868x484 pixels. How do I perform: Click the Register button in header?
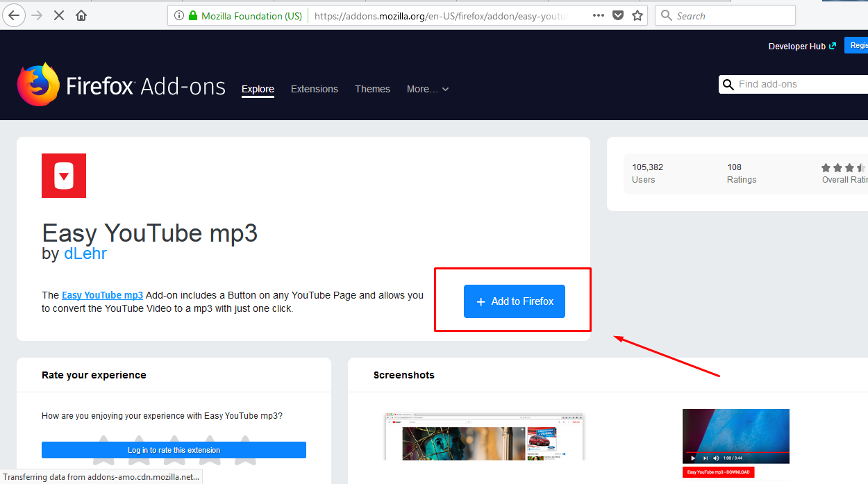click(x=856, y=46)
